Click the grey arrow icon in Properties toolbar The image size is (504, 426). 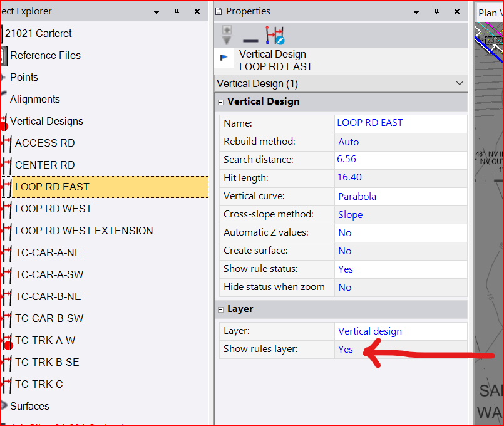coord(227,35)
